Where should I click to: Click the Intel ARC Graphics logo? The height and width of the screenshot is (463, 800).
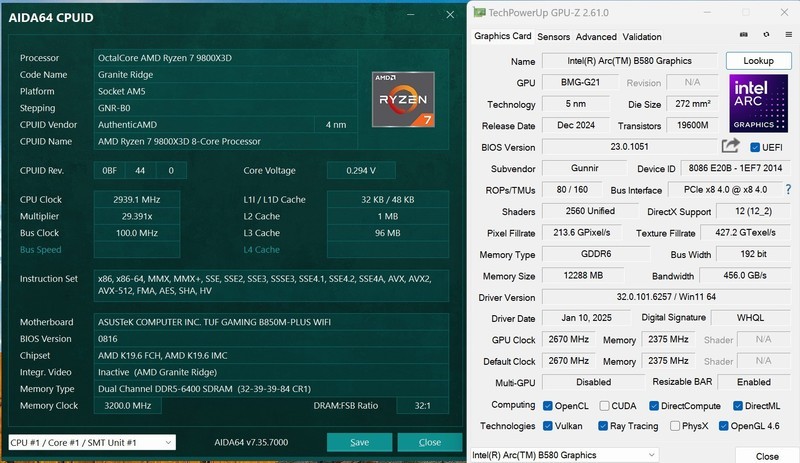coord(758,103)
